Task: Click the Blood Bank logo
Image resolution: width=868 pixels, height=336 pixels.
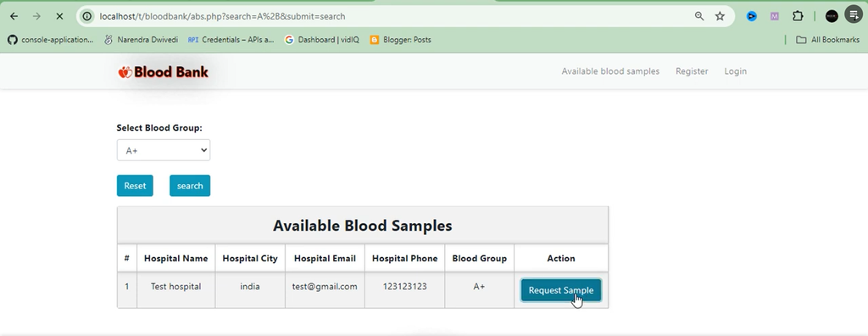Action: (163, 71)
